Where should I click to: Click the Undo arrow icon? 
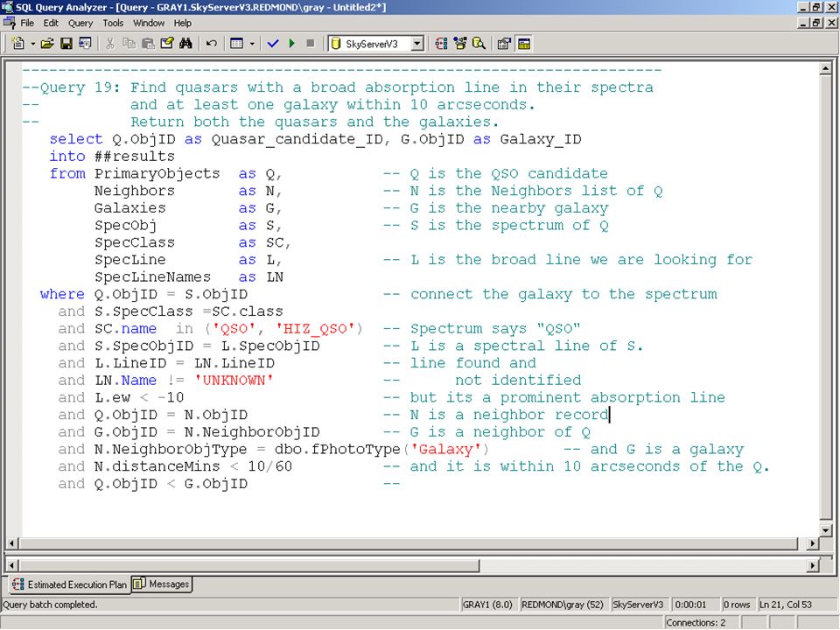(212, 44)
